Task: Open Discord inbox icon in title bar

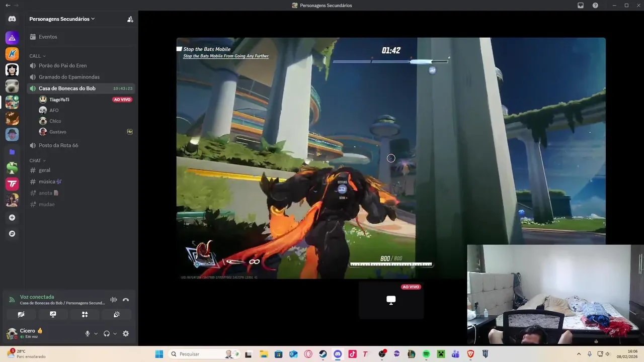Action: [581, 6]
